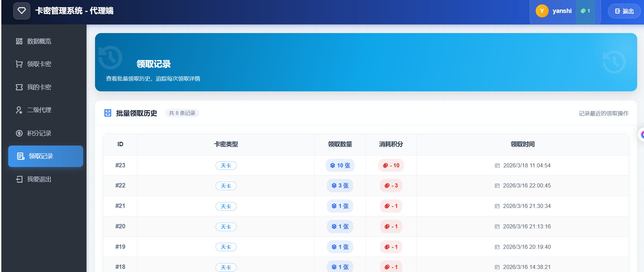644x272 pixels.
Task: Click the blue icon beside 批量领取历史
Action: 108,113
